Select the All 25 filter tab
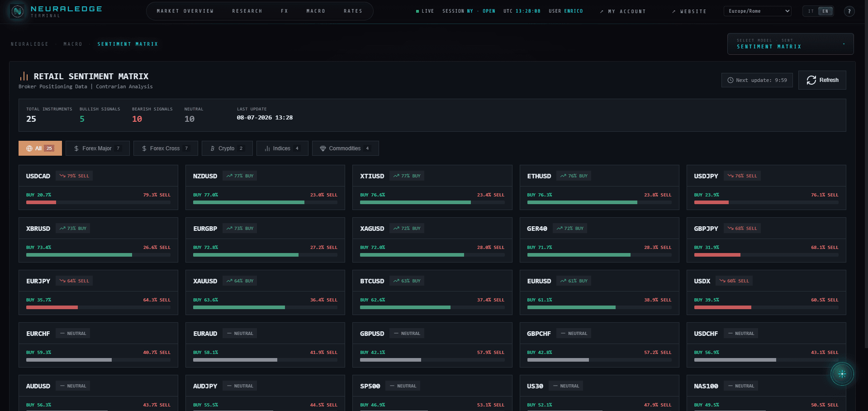 tap(40, 148)
